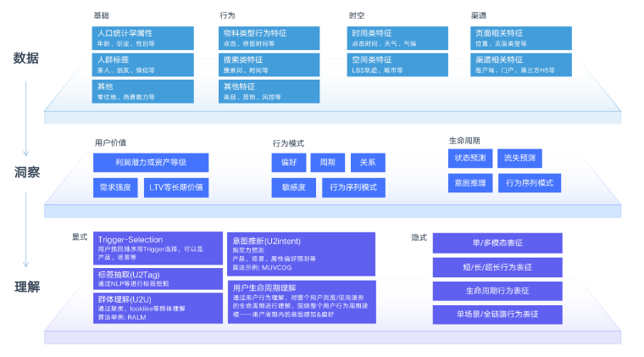
Task: Click the 渠道 column heading
Action: click(479, 15)
